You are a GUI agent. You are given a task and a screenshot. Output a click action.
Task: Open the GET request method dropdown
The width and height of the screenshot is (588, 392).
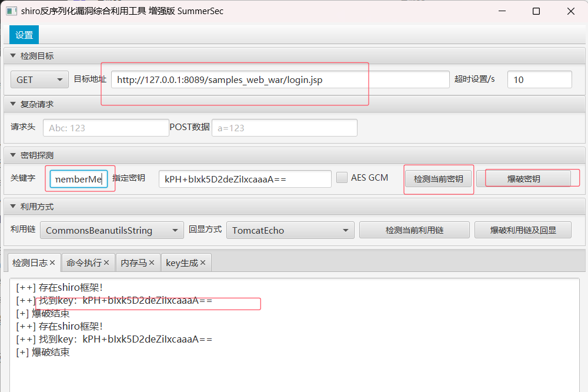click(x=39, y=79)
